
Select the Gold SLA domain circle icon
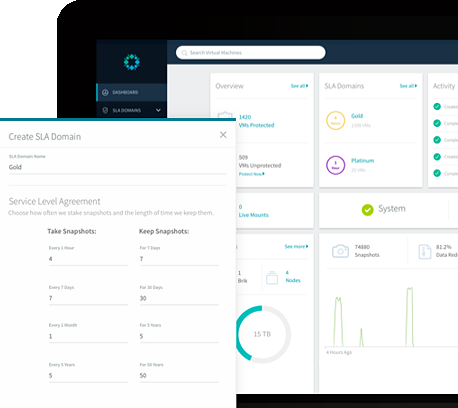335,120
